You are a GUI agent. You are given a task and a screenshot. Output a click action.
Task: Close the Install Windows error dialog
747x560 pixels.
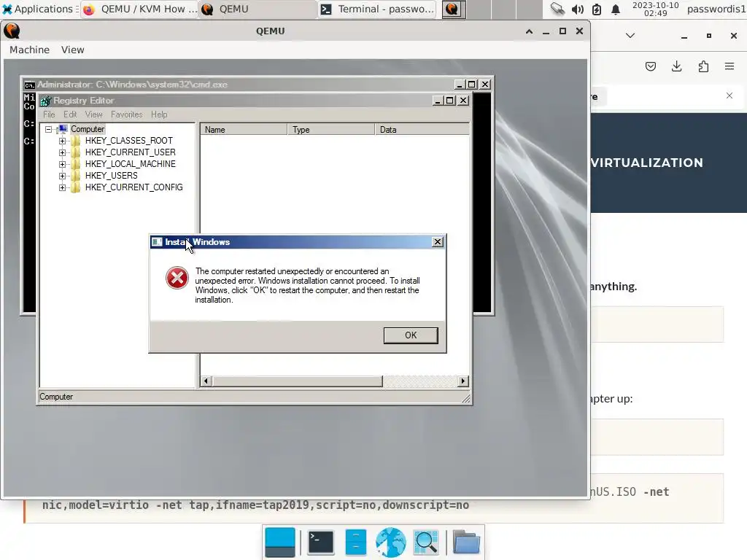click(x=438, y=242)
